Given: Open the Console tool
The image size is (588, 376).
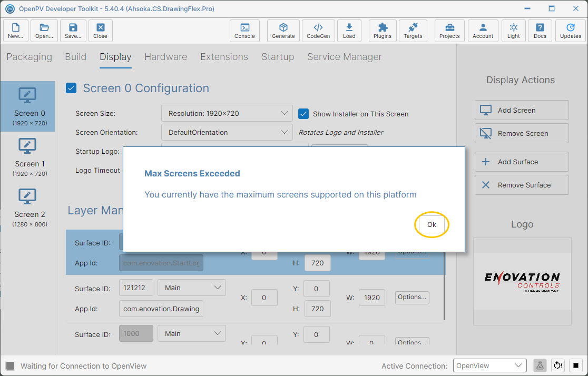Looking at the screenshot, I should 244,31.
